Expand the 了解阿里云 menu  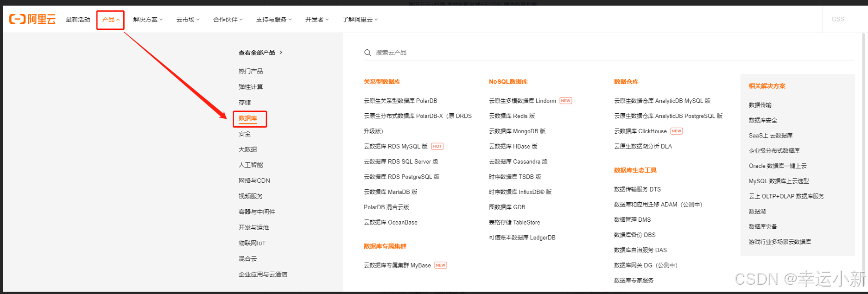tap(360, 20)
